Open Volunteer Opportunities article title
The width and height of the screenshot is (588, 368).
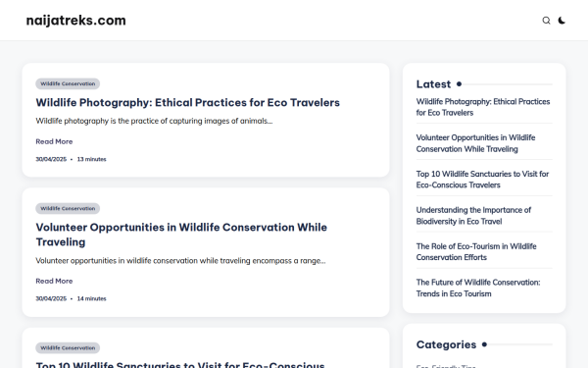(181, 235)
